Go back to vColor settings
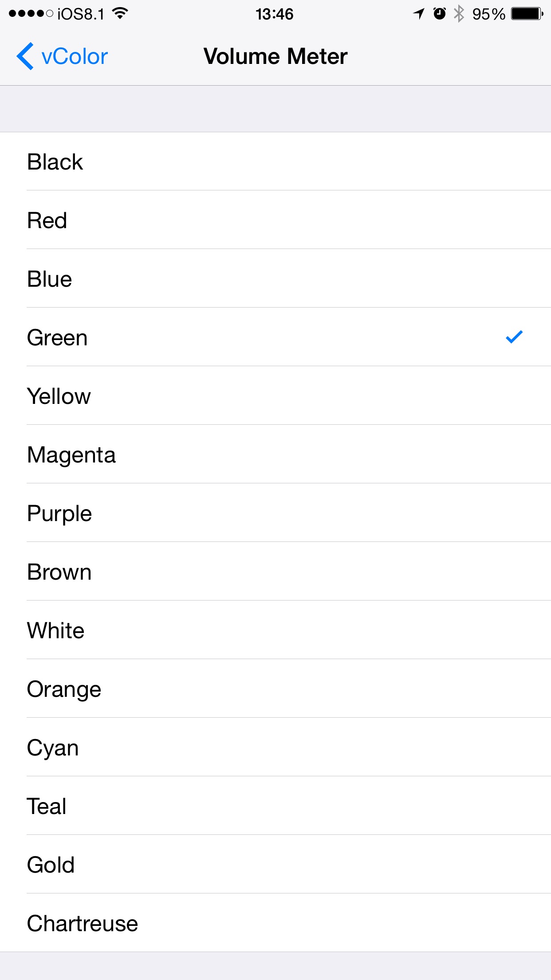The height and width of the screenshot is (980, 551). click(x=62, y=56)
